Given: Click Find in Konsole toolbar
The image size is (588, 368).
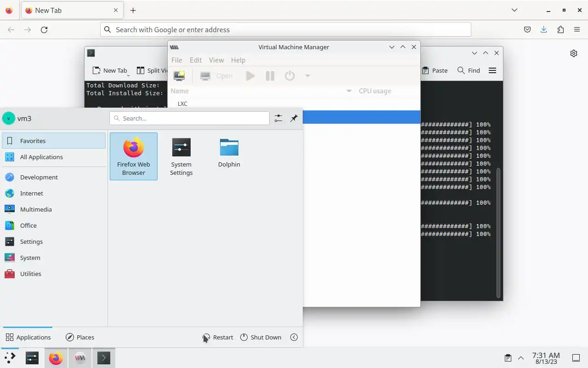Looking at the screenshot, I should 469,70.
